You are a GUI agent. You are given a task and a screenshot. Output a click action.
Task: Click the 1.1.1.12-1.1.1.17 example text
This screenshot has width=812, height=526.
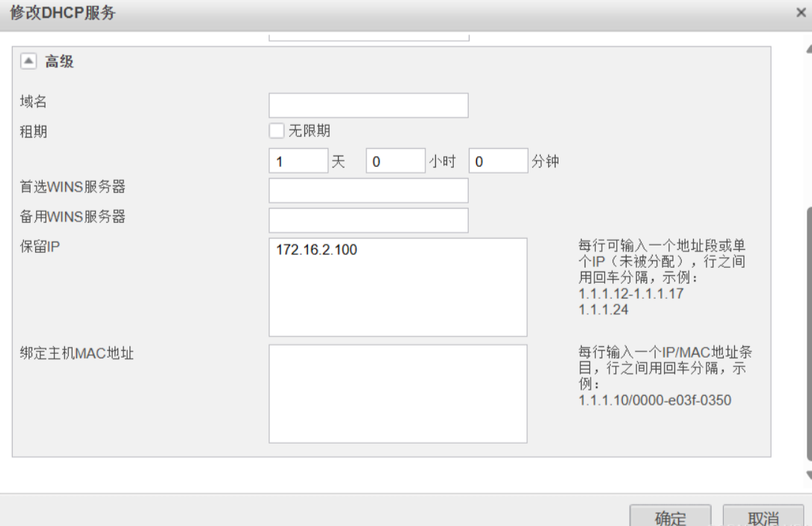[631, 294]
